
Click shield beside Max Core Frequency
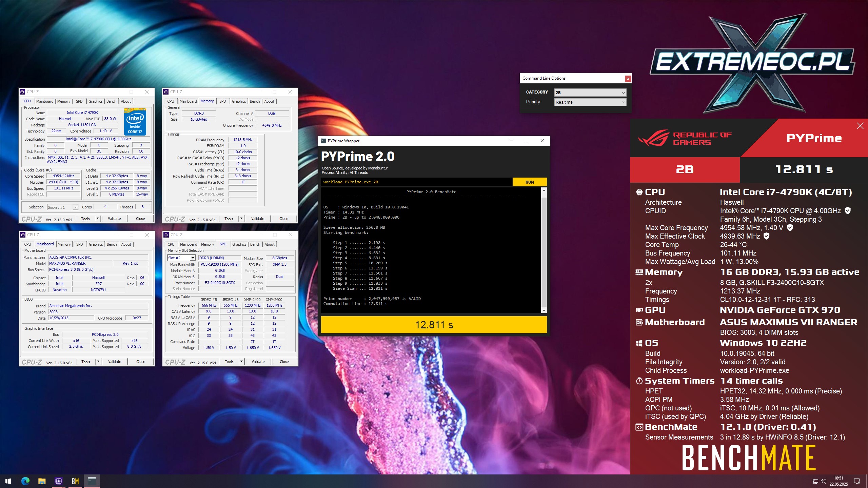[x=790, y=228]
